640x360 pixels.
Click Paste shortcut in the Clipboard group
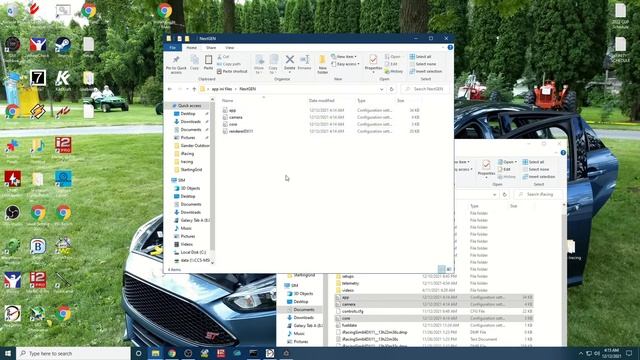point(232,71)
